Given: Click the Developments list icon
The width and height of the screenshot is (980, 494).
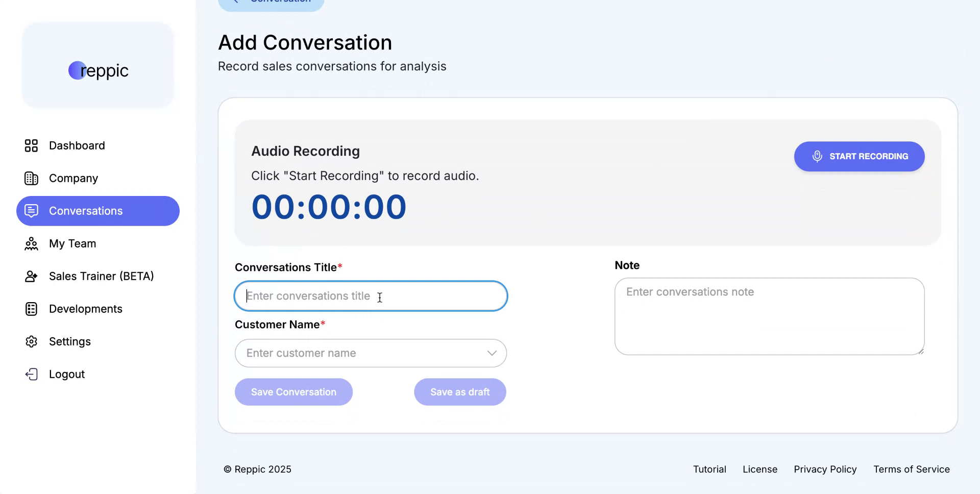Looking at the screenshot, I should point(31,309).
